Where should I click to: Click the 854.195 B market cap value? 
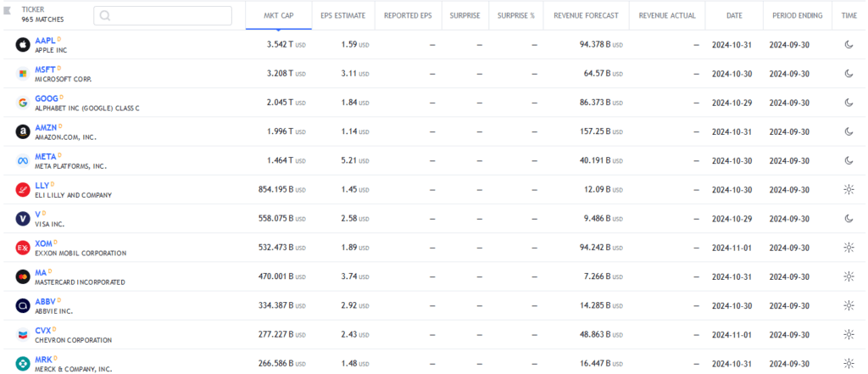(x=281, y=189)
